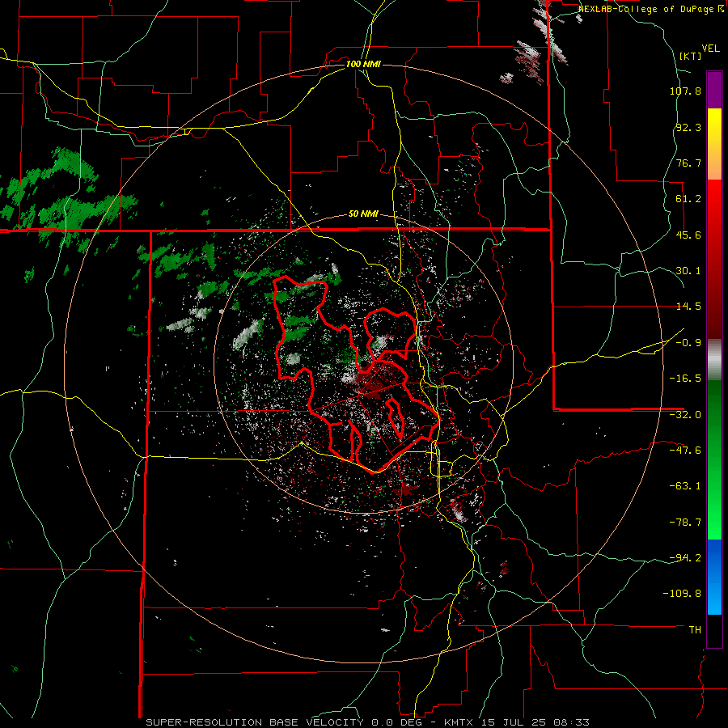Click the 107.8 velocity scale value
The height and width of the screenshot is (728, 728).
point(685,91)
